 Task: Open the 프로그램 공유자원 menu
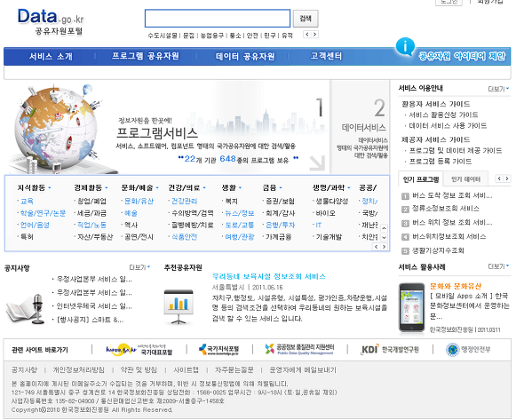146,56
